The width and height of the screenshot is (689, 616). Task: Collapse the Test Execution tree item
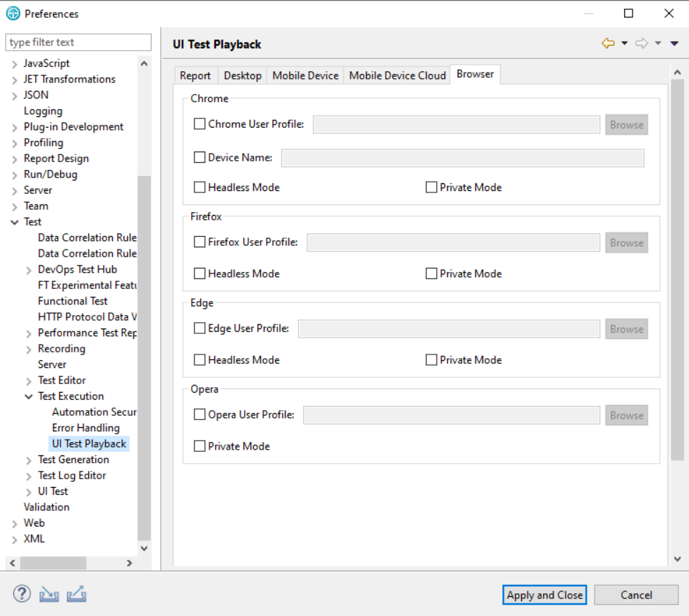(28, 396)
